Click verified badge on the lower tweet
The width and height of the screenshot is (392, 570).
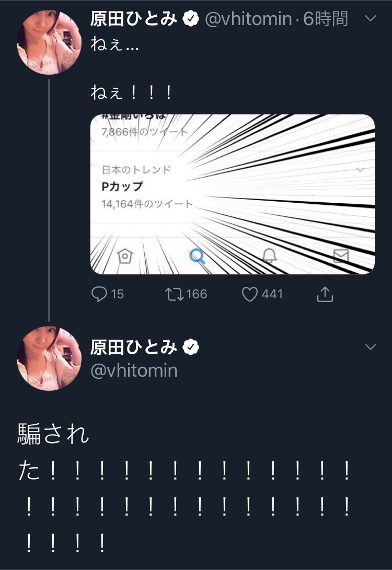tap(192, 346)
